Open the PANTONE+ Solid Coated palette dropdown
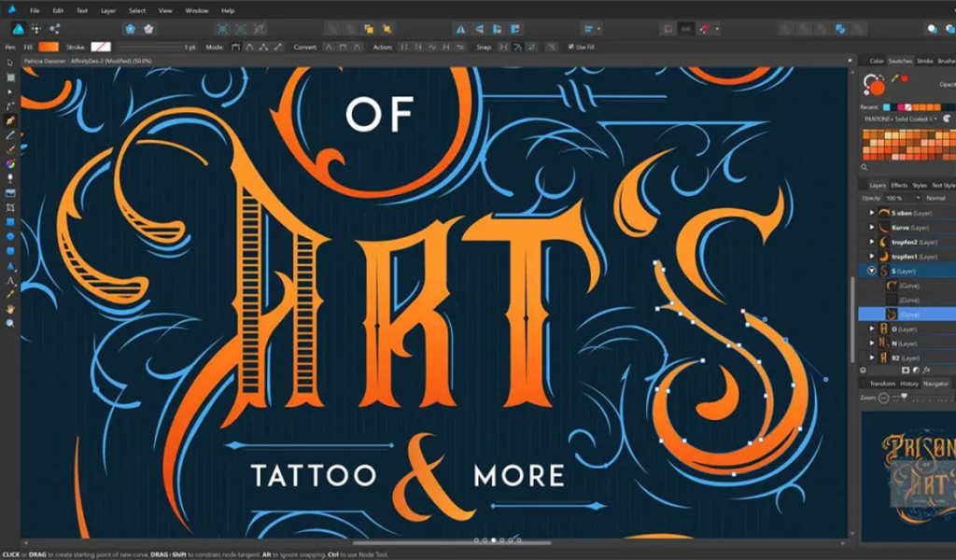 pyautogui.click(x=899, y=119)
